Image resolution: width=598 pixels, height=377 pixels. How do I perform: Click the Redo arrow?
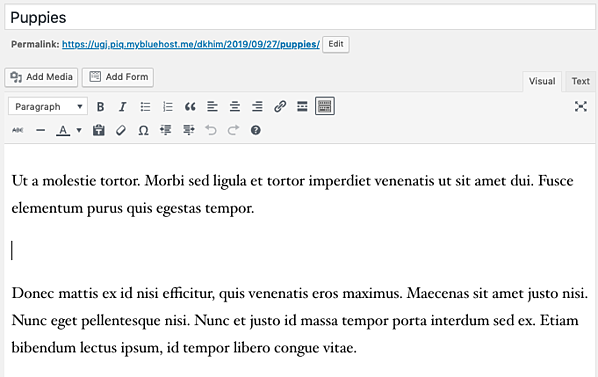point(233,130)
